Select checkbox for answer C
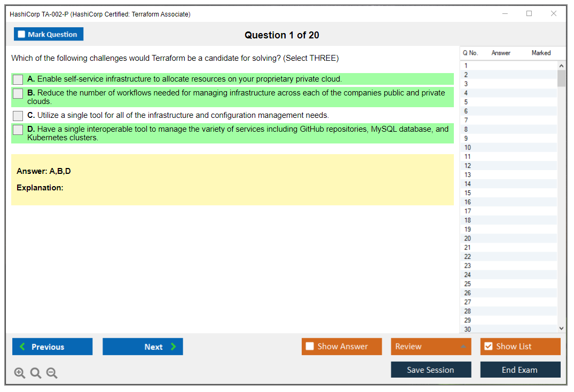The width and height of the screenshot is (574, 392). pyautogui.click(x=18, y=116)
